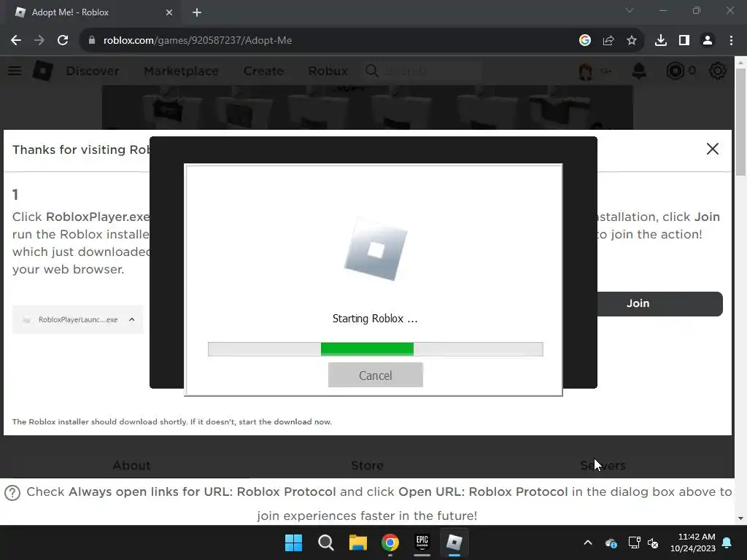Open the Windows Start menu
The height and width of the screenshot is (560, 747).
pyautogui.click(x=293, y=542)
